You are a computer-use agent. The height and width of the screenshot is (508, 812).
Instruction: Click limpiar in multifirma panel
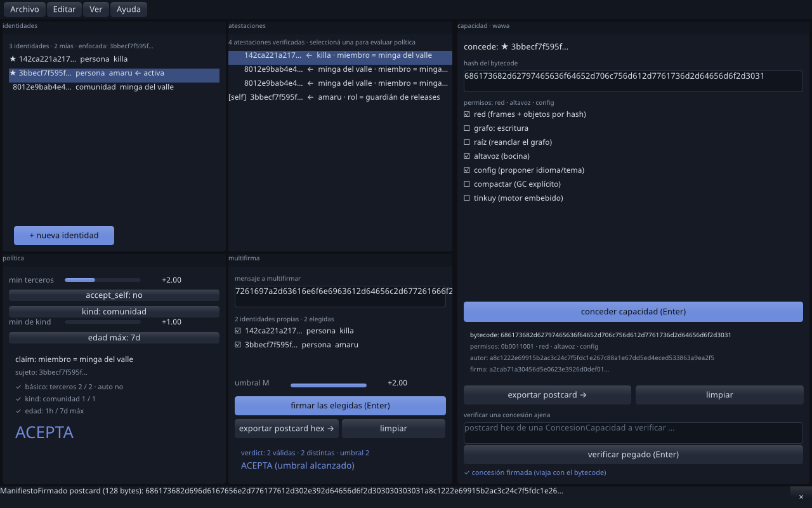pos(393,429)
